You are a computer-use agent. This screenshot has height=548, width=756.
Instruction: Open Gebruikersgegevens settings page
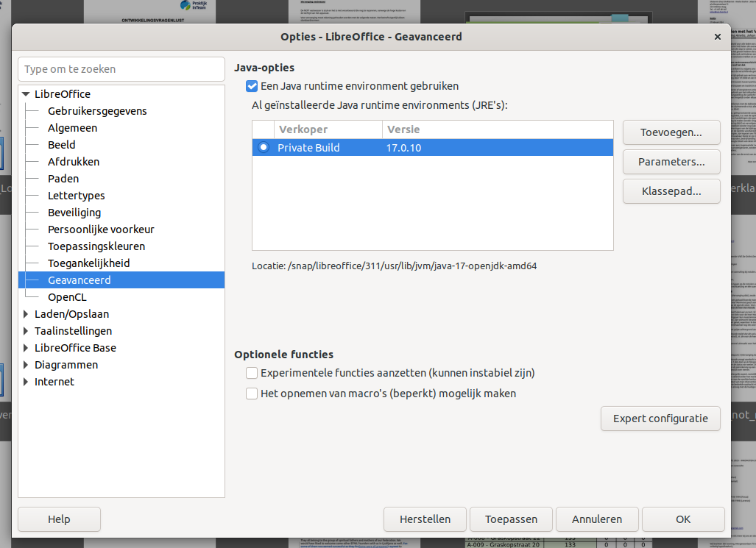[x=97, y=111]
